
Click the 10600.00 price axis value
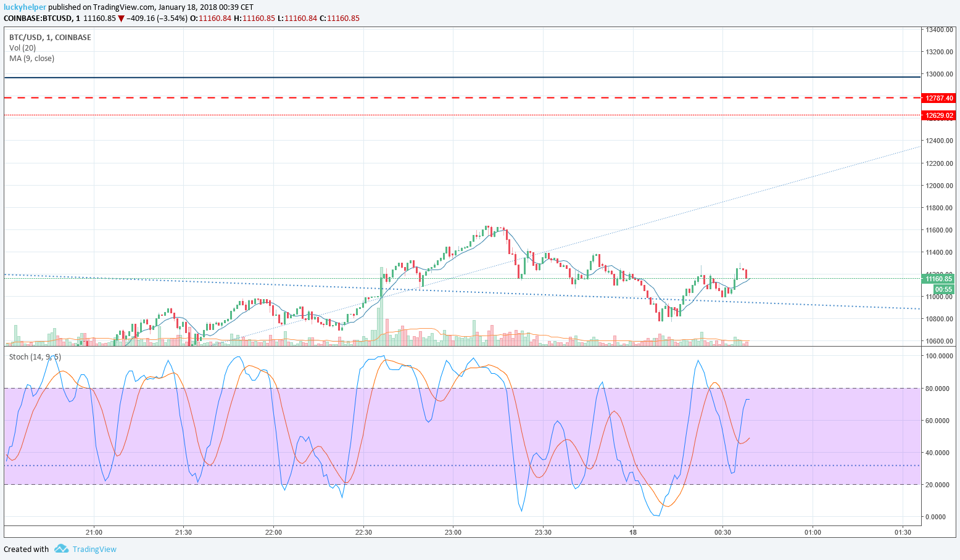pos(939,341)
